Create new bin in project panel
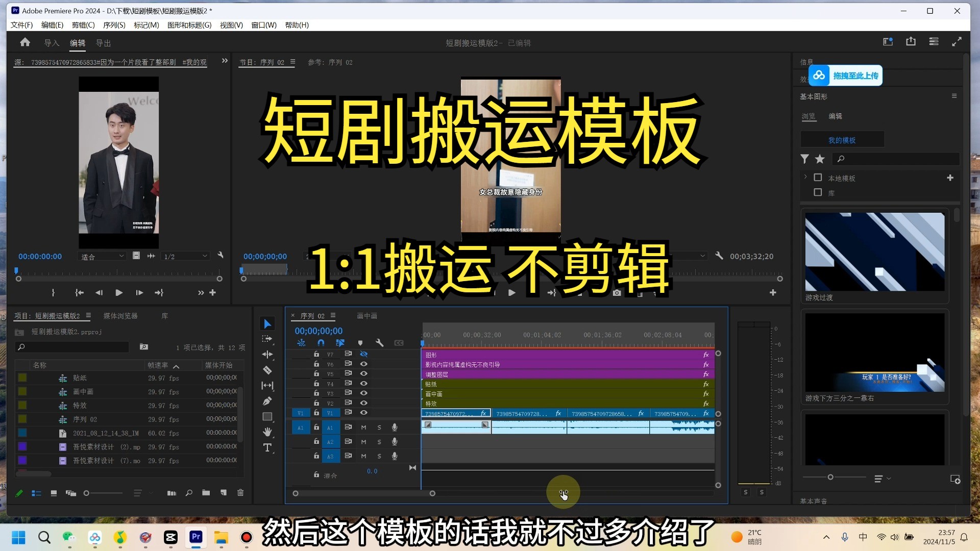Screen dimensions: 980x551 click(206, 493)
